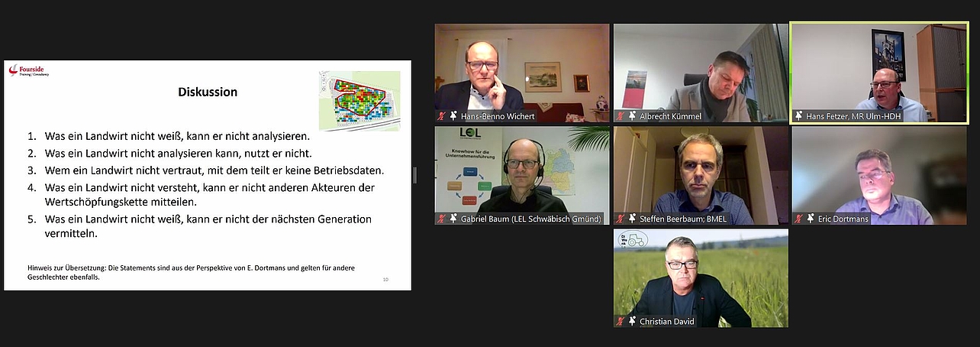Click Gabriel Baum's muted microphone icon
Screen dimensions: 980x347
pyautogui.click(x=441, y=219)
